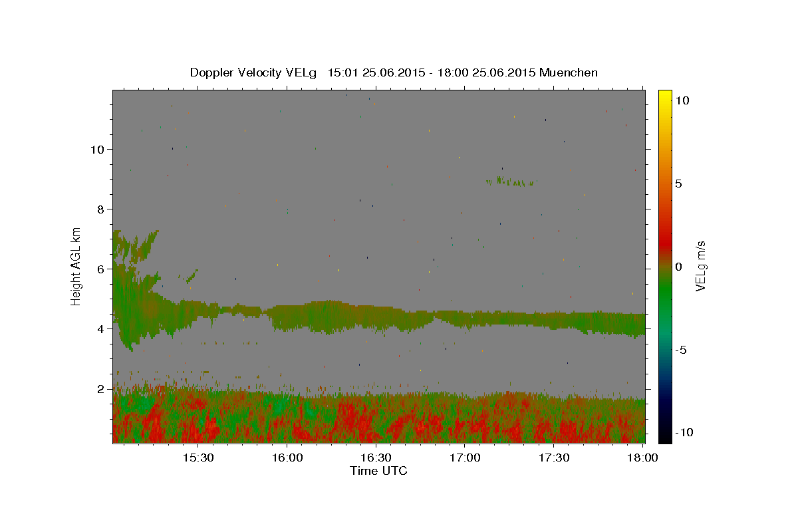This screenshot has width=798, height=532.
Task: Click the mid-level cloud layer at 16:15
Action: tap(331, 315)
